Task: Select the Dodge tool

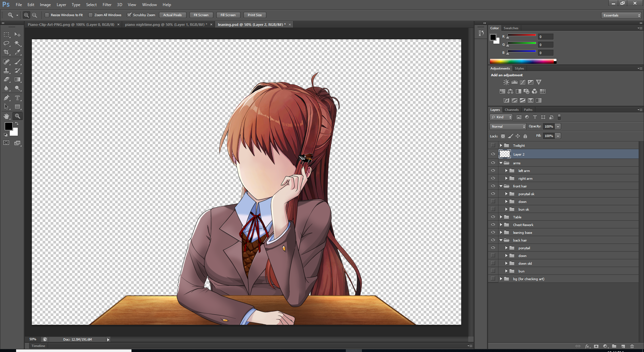Action: pyautogui.click(x=17, y=88)
